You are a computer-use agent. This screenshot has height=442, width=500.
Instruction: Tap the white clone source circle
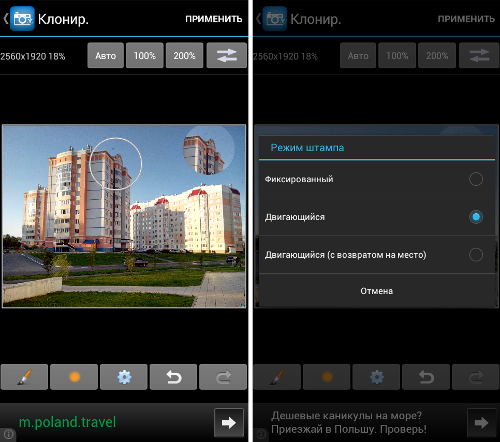pos(116,164)
